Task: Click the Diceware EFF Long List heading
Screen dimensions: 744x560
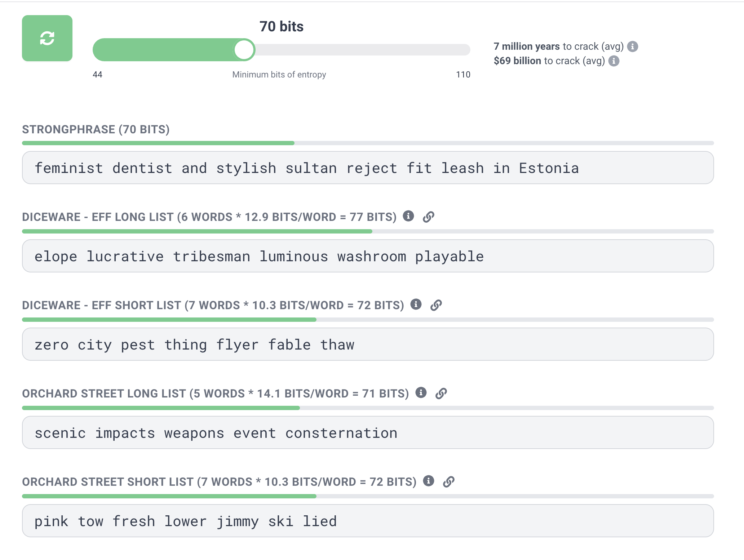Action: pyautogui.click(x=209, y=217)
